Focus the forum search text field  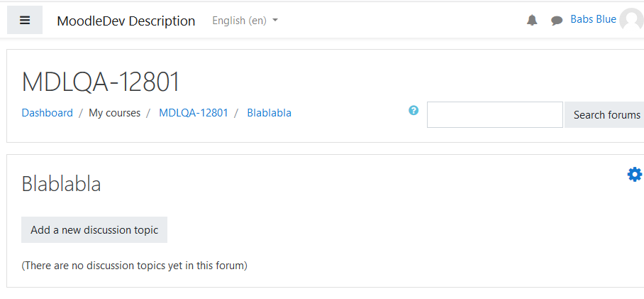coord(495,115)
